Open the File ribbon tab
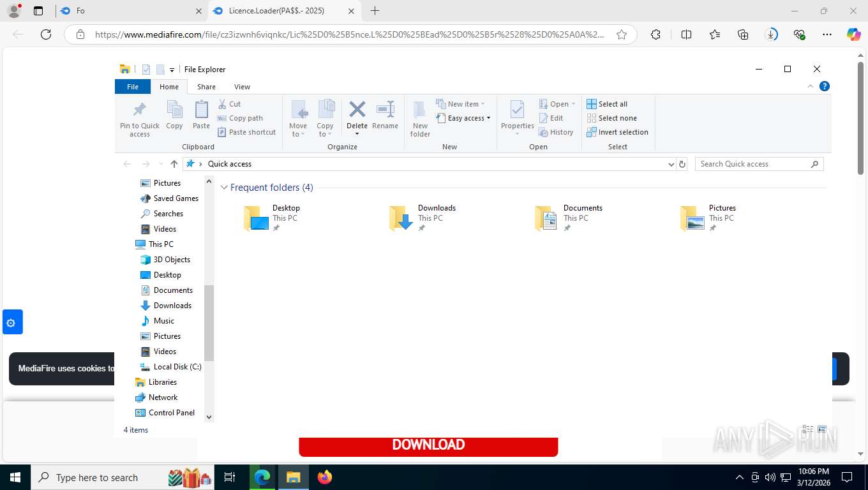868x490 pixels. [x=133, y=87]
